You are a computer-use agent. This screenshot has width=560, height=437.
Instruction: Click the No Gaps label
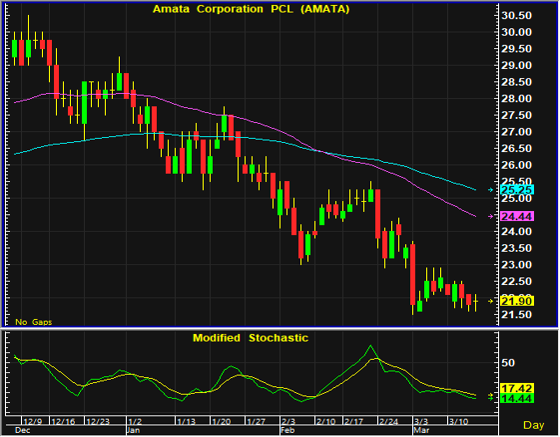point(34,322)
